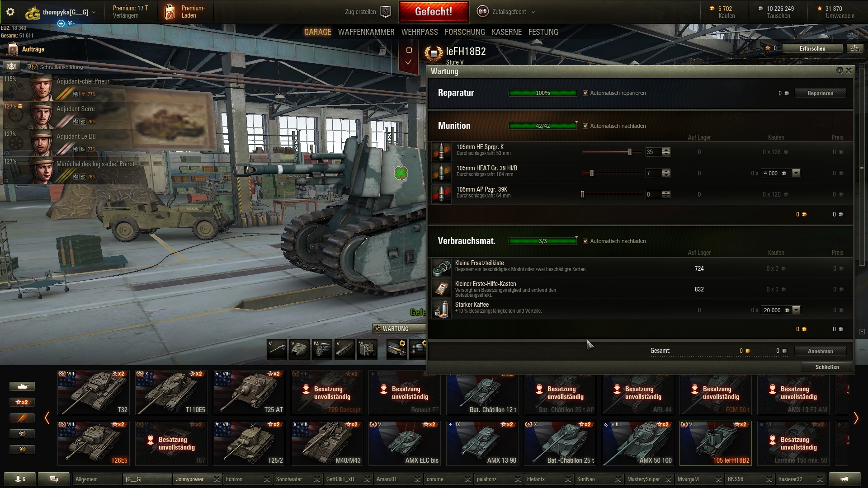Open the chat channels icon in bottom bar
Viewport: 868px width, 488px height.
[x=53, y=479]
